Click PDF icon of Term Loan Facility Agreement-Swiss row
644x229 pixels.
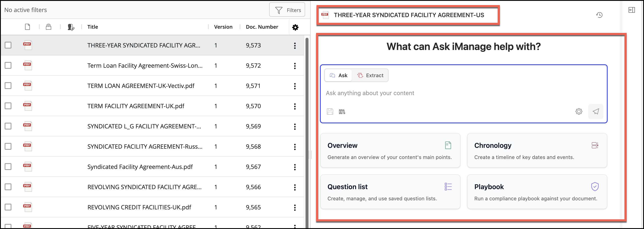[x=27, y=65]
